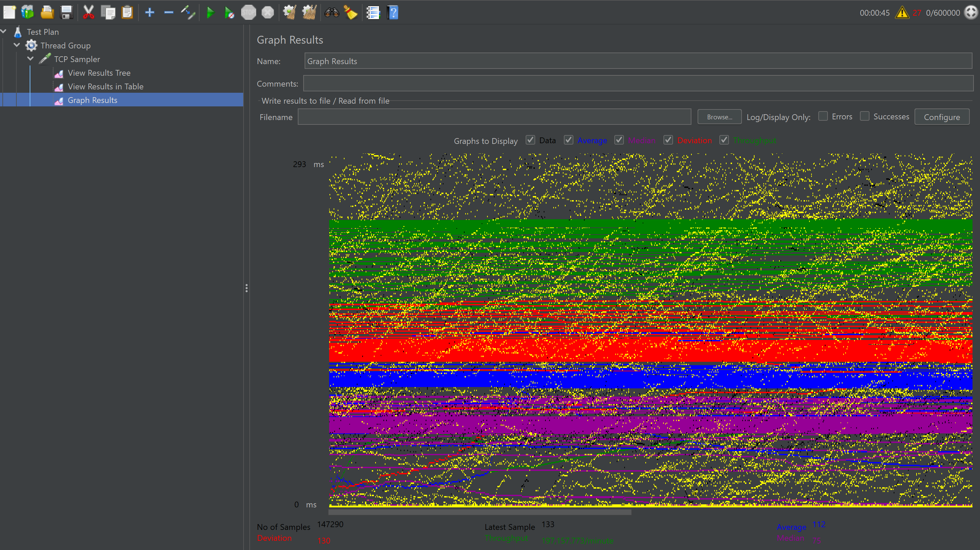The width and height of the screenshot is (980, 550).
Task: Collapse the Thread Group node
Action: pyautogui.click(x=17, y=45)
